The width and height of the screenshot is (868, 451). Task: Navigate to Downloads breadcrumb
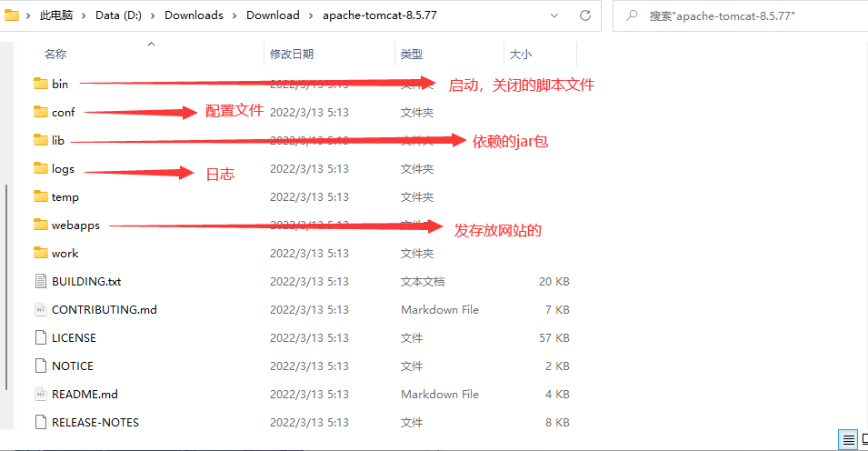194,15
